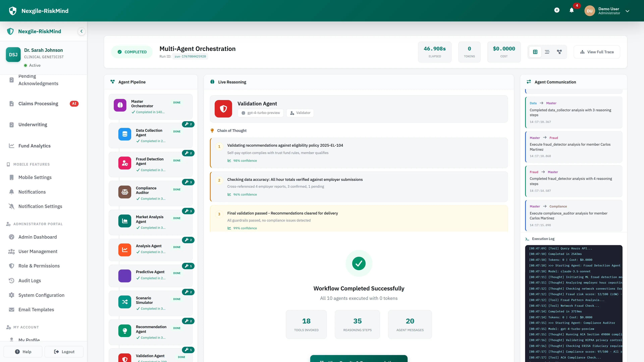
Task: Switch to trace tree view mode
Action: pos(559,52)
